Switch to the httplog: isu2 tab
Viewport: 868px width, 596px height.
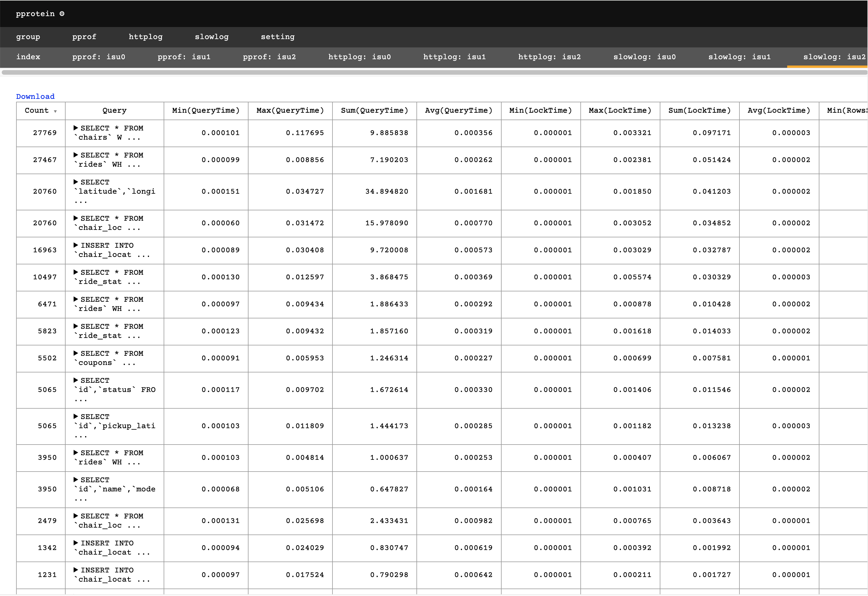pyautogui.click(x=549, y=57)
